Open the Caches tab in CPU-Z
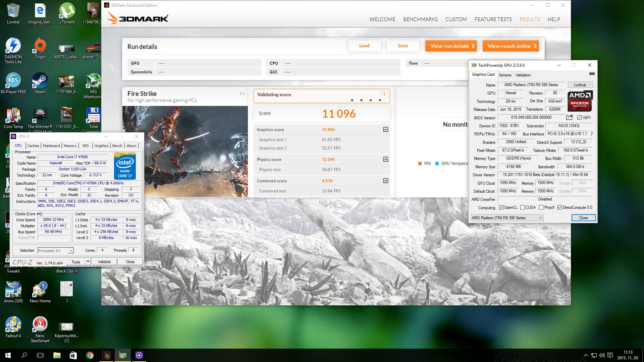 click(x=33, y=146)
